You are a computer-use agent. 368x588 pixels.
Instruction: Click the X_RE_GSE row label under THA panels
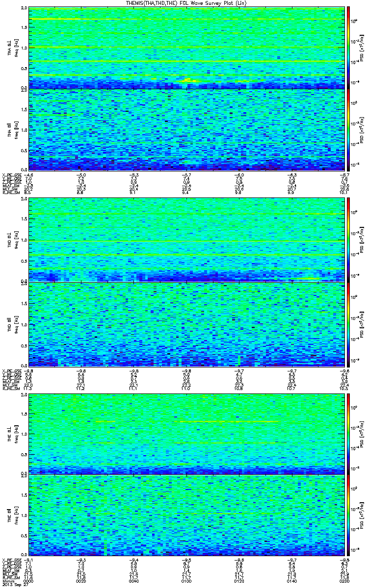click(x=11, y=174)
